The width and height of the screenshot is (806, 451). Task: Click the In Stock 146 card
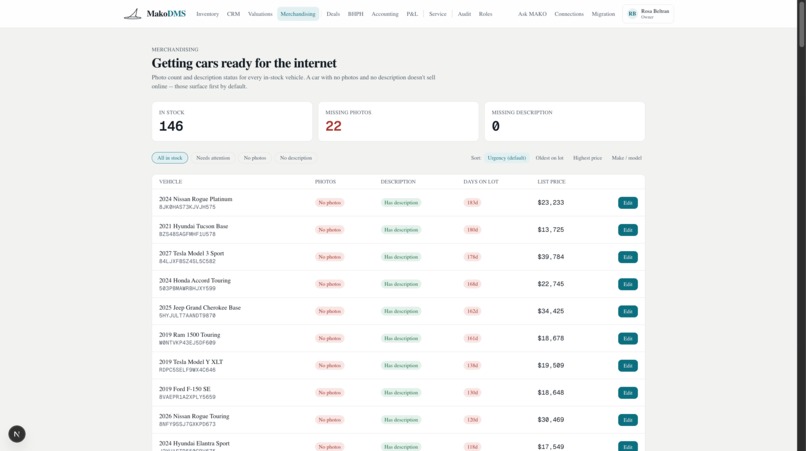coord(232,121)
